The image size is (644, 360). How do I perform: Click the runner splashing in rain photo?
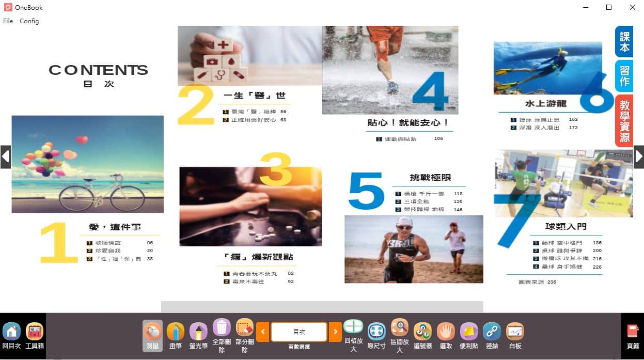tap(390, 70)
